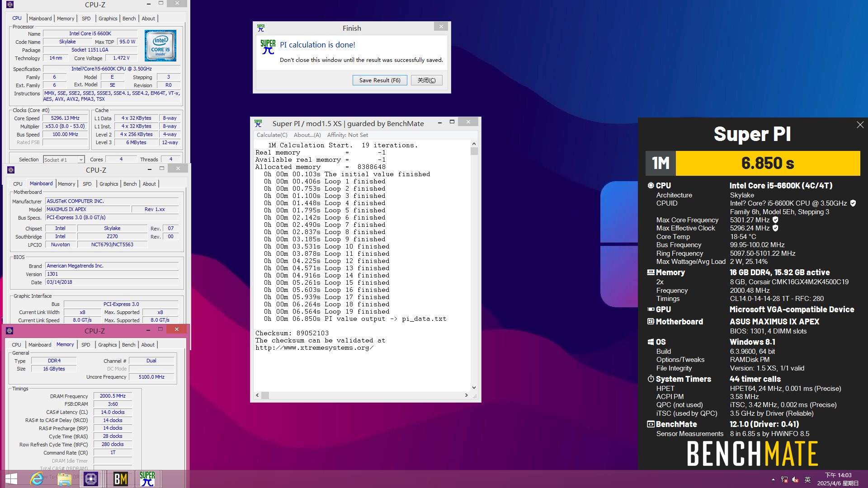Click the 6.850 s result score
Viewport: 868px width, 488px height.
click(x=768, y=163)
